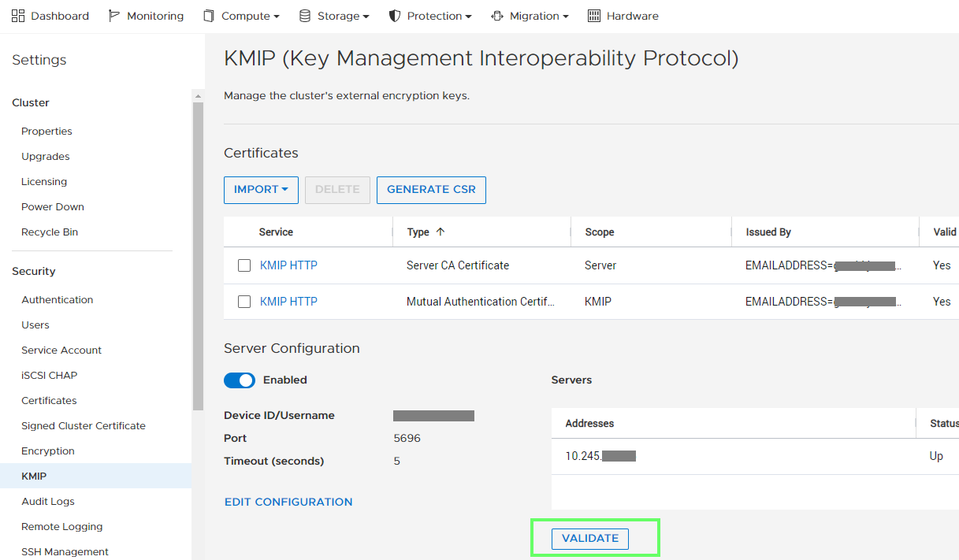
Task: Click the Storage database icon
Action: click(x=305, y=16)
